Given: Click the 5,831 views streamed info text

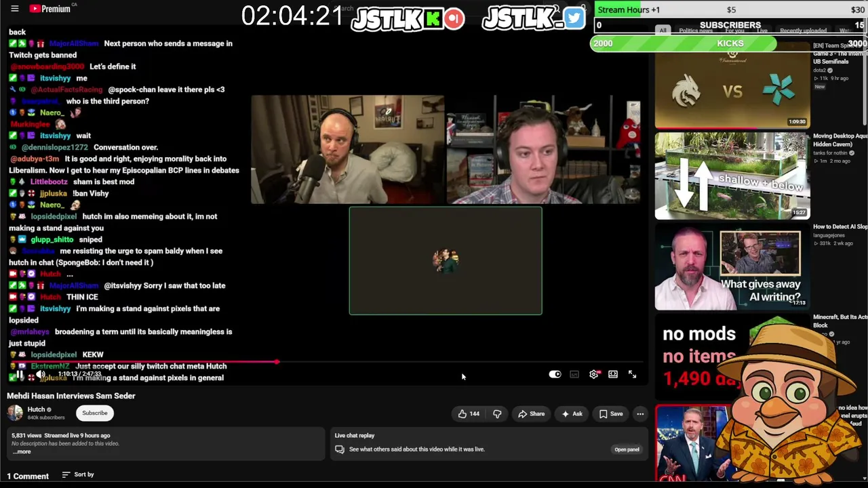Looking at the screenshot, I should pos(61,435).
